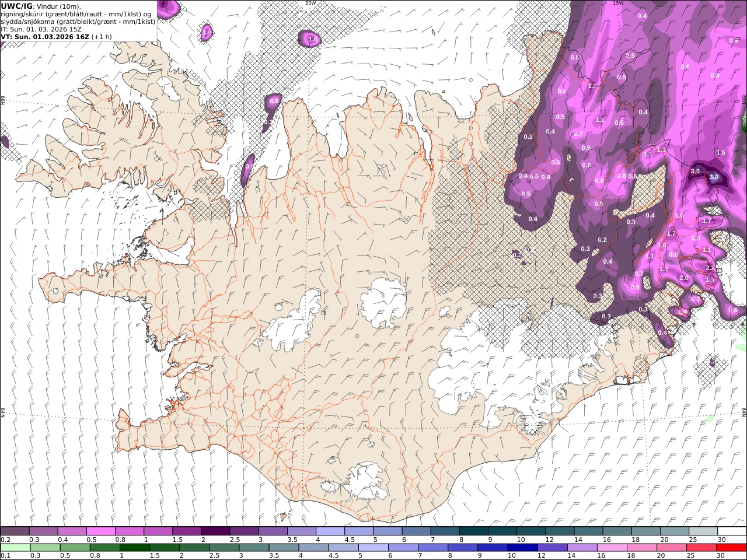Select the 0.2 swatch in the upper colour scale
Image resolution: width=747 pixels, height=560 pixels.
[15, 531]
